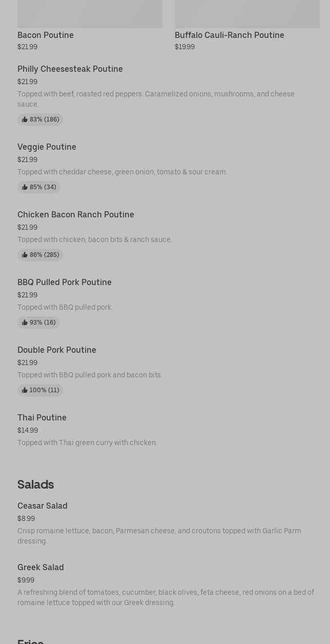Screen dimensions: 330x644
Task: Open Double Pork Poutine details
Action: click(57, 350)
